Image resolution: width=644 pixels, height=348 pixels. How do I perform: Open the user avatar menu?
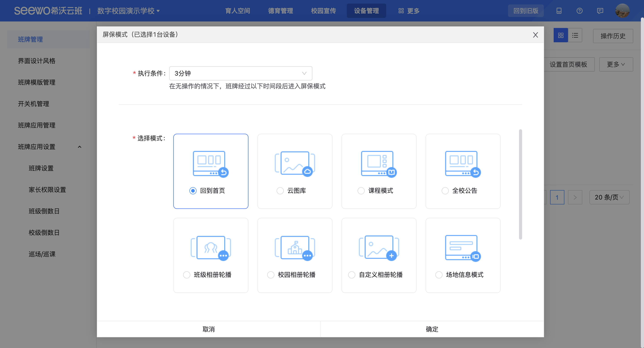coord(622,11)
